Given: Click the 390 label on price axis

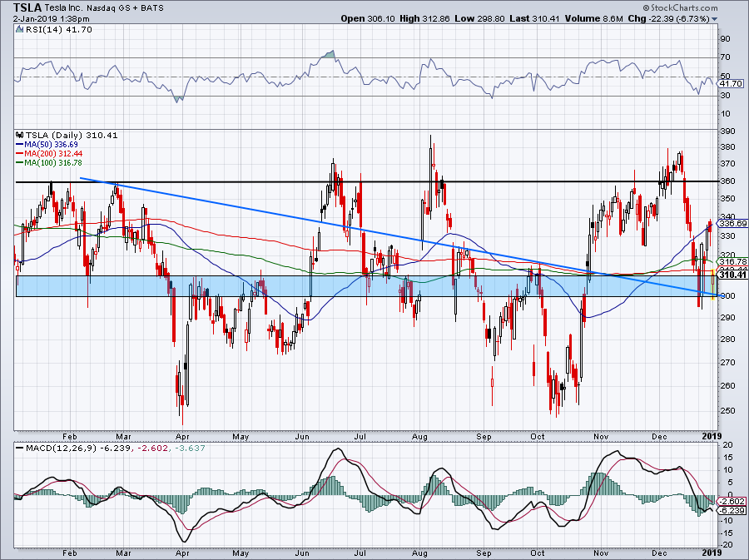Looking at the screenshot, I should coord(728,131).
